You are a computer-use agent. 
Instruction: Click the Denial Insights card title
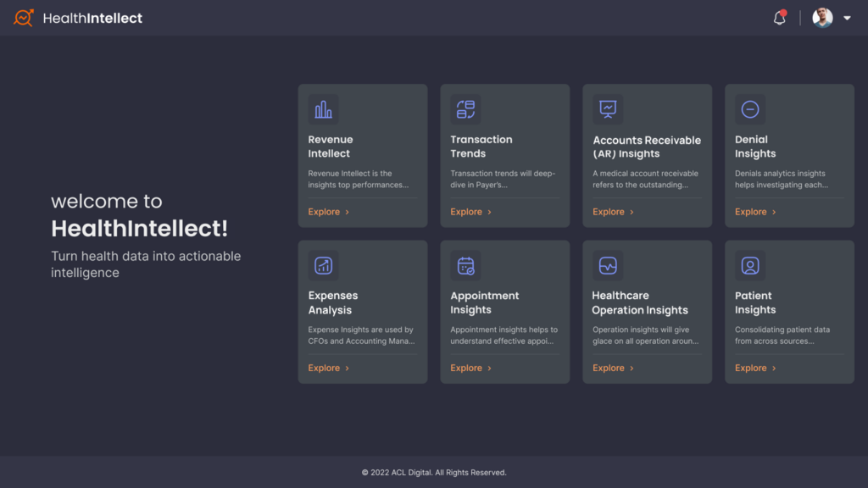755,147
